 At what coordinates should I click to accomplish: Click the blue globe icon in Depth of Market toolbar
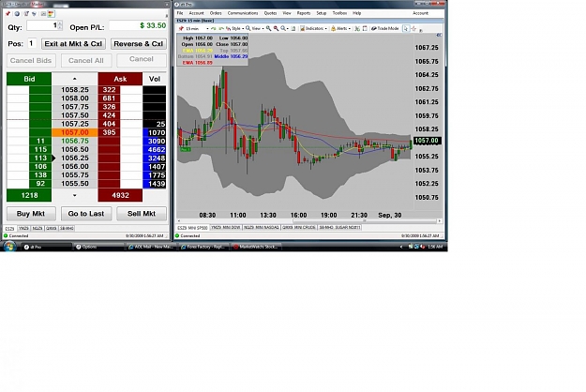click(x=17, y=14)
